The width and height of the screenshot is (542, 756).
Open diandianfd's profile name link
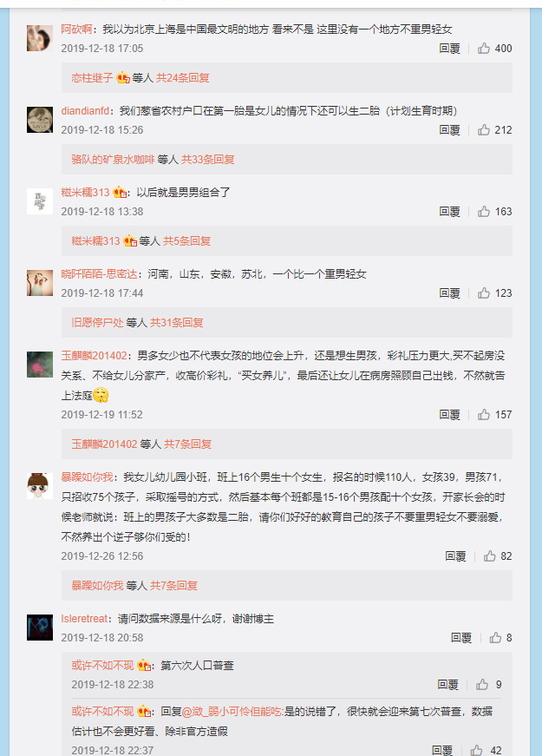[85, 111]
